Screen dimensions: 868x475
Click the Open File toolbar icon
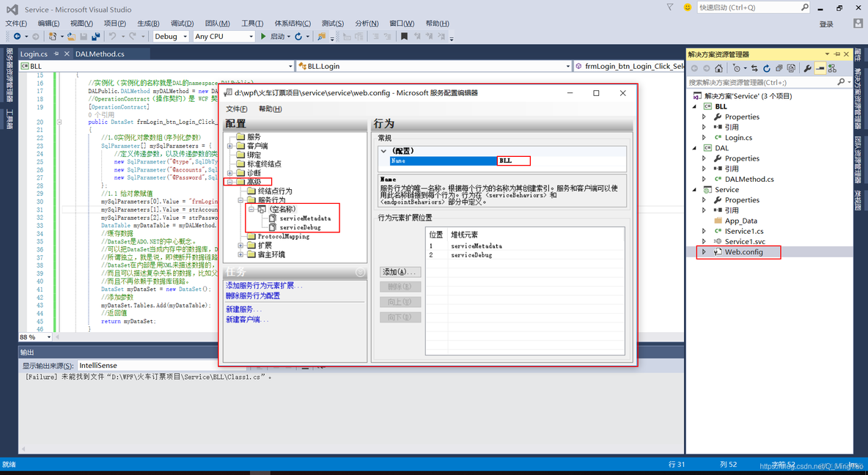click(71, 37)
